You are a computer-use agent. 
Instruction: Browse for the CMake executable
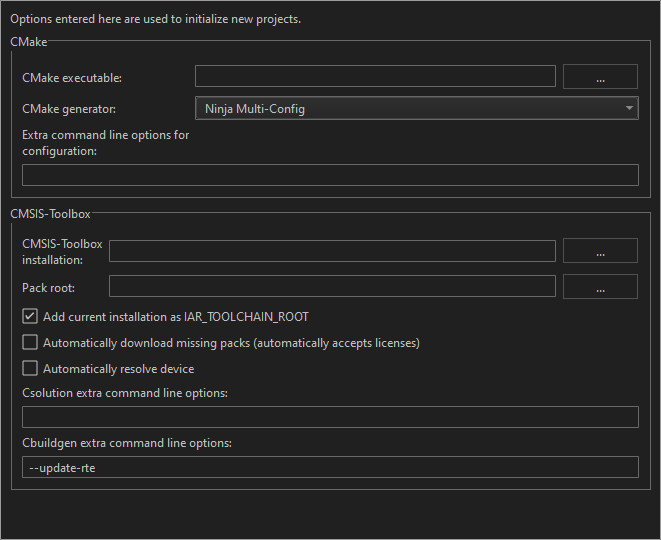pyautogui.click(x=600, y=77)
